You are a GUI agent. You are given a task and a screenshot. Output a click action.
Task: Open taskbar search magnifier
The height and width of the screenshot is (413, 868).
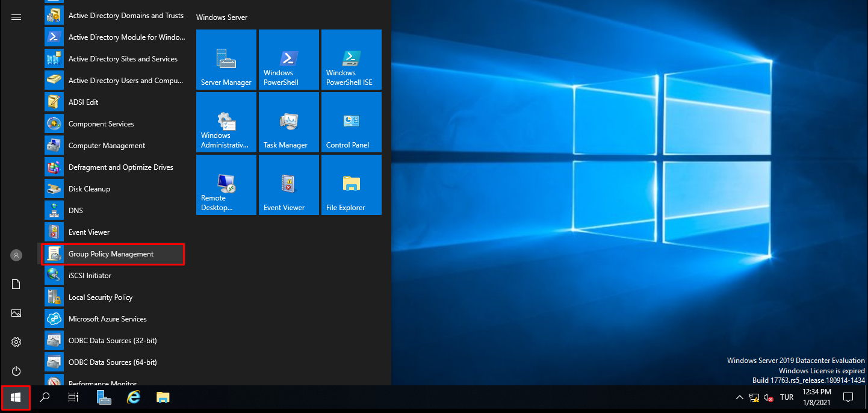click(x=45, y=397)
